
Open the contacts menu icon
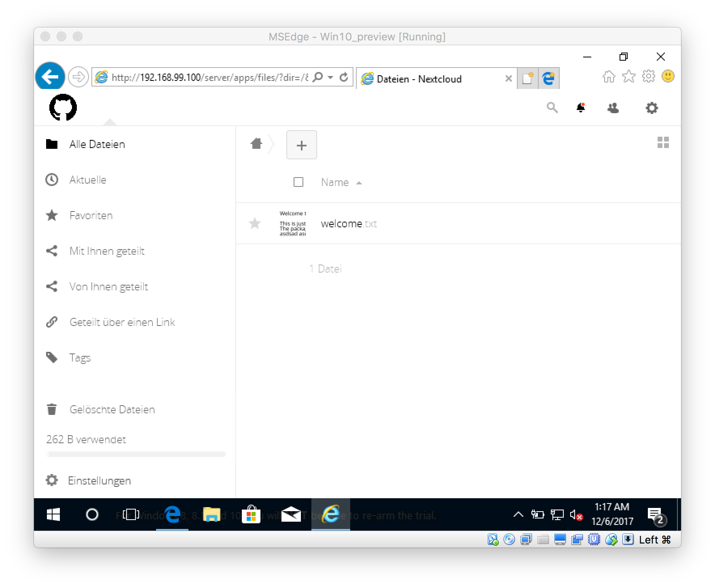click(613, 108)
